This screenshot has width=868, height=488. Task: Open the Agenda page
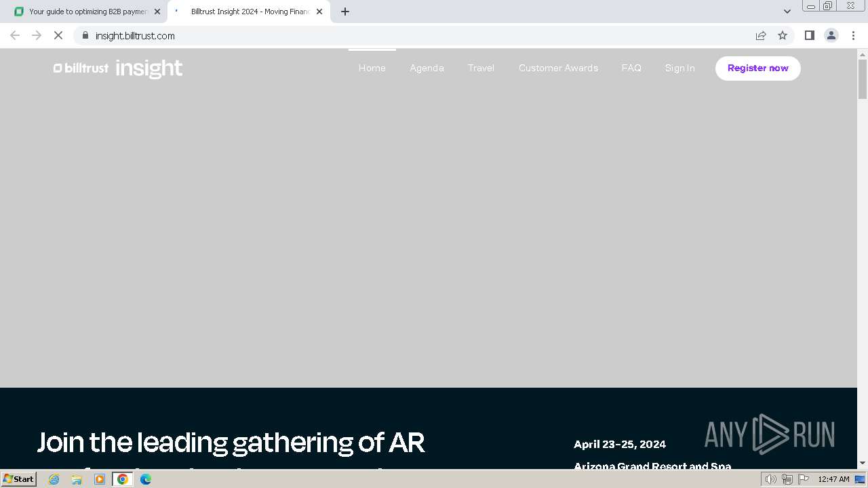427,68
